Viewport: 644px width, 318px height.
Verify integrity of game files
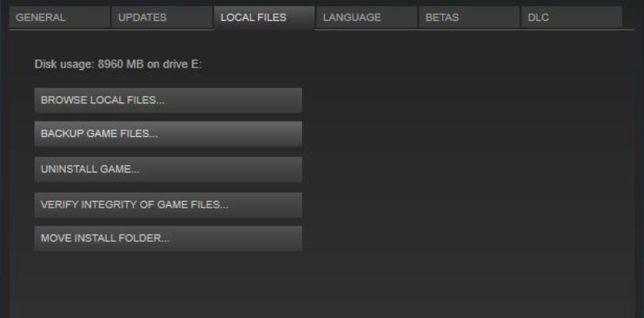click(x=169, y=204)
